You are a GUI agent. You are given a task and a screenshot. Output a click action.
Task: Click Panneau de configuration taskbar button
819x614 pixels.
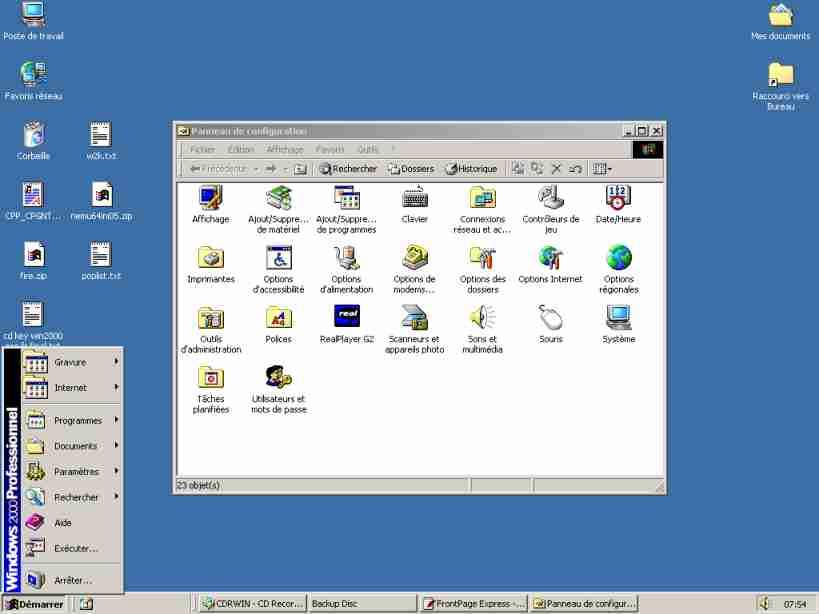[x=584, y=604]
